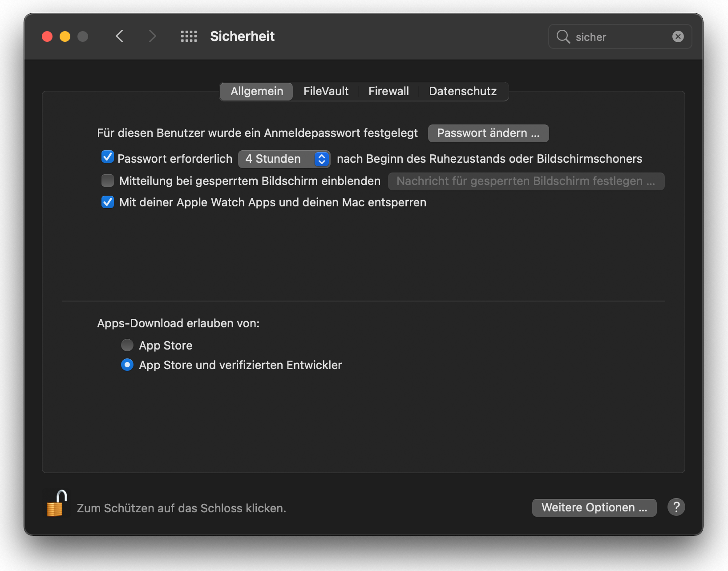Minimize the window with yellow button
This screenshot has height=571, width=728.
point(65,36)
